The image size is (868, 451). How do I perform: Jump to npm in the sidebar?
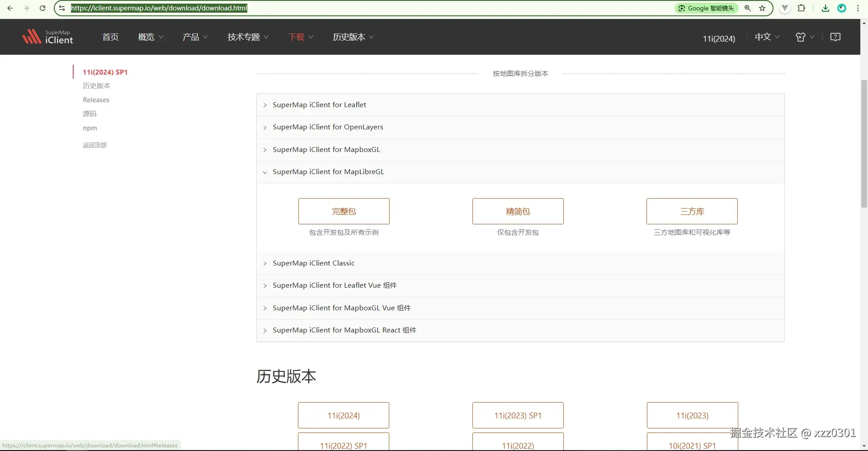click(x=90, y=128)
